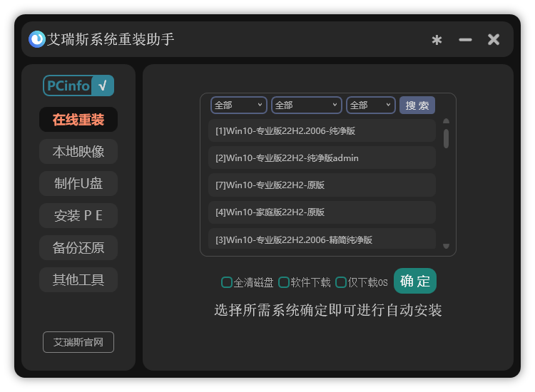Viewport: 535px width, 392px height.
Task: Click the app logo icon in title bar
Action: [37, 39]
